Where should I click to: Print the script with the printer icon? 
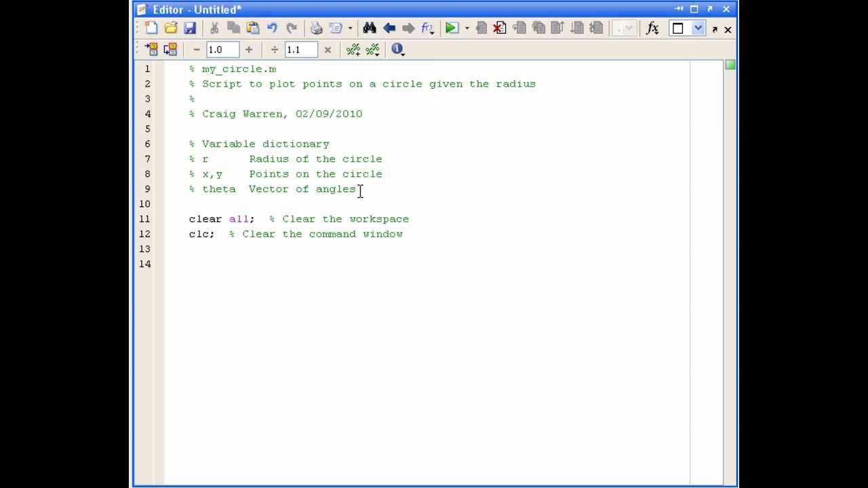point(316,28)
